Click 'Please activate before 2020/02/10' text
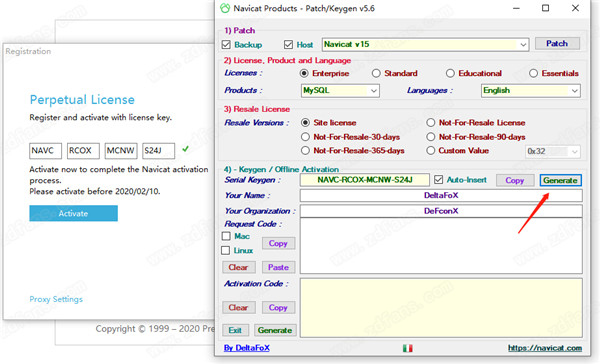 coord(95,191)
